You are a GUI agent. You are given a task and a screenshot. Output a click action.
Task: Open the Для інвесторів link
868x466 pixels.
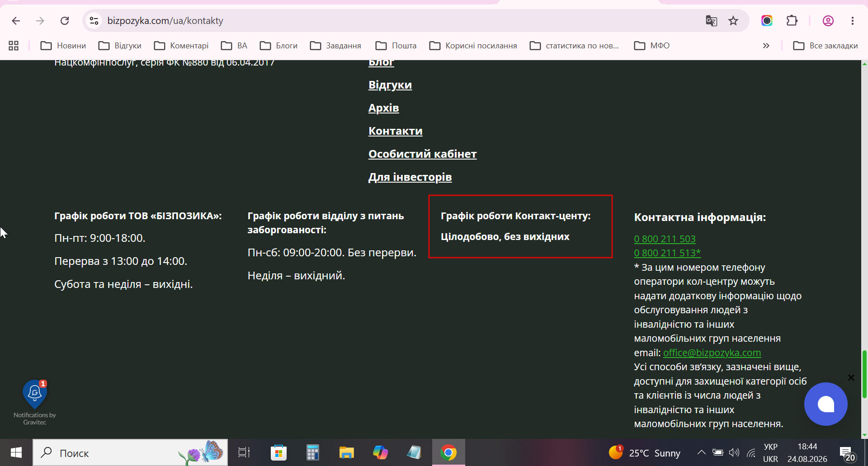tap(410, 177)
